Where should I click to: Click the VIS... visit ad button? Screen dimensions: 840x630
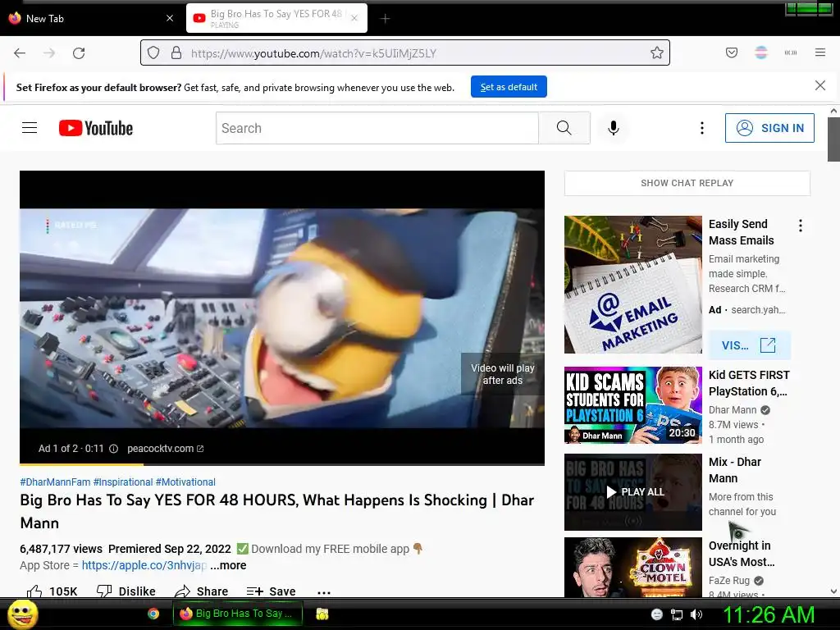749,345
